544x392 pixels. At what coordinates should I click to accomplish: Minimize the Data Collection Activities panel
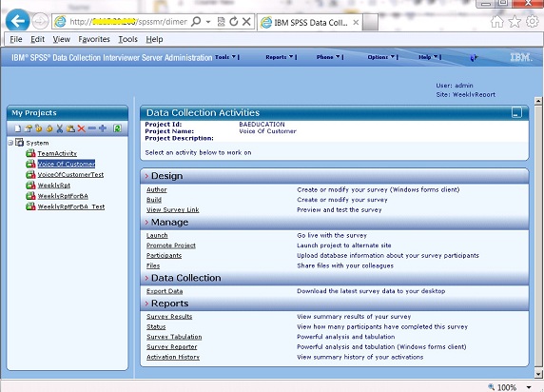[516, 113]
